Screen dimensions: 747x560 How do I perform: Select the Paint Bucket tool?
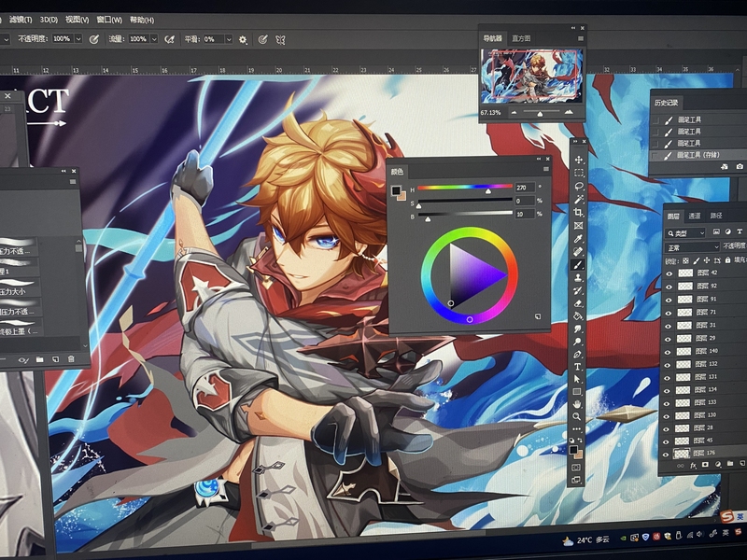pos(578,316)
